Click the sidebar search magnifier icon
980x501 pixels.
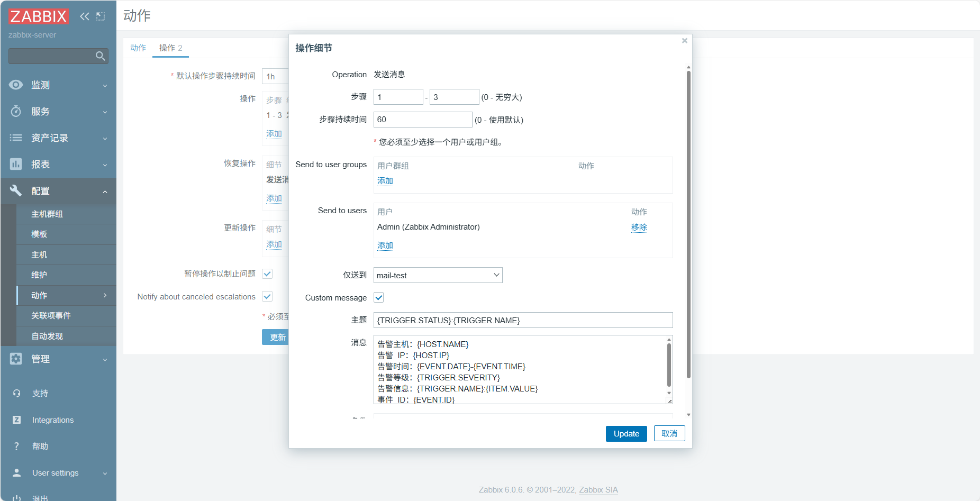(100, 56)
